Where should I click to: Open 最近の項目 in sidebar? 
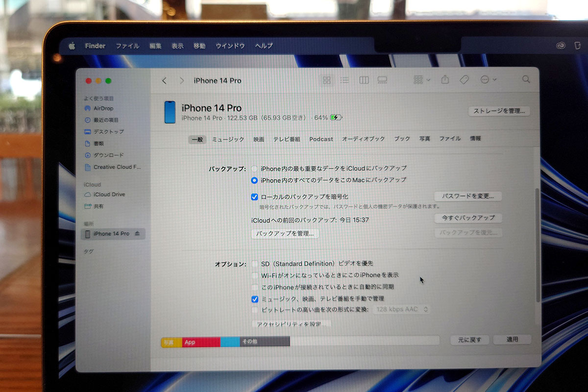[x=101, y=120]
